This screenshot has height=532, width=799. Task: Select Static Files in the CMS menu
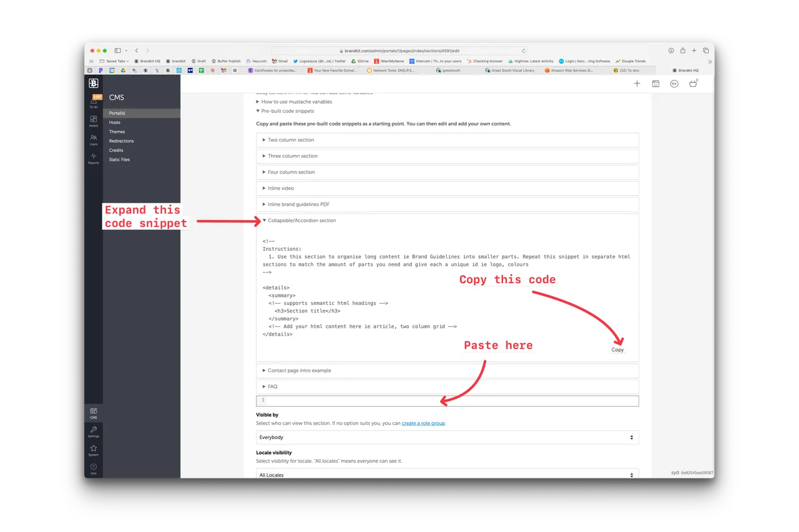(x=119, y=160)
